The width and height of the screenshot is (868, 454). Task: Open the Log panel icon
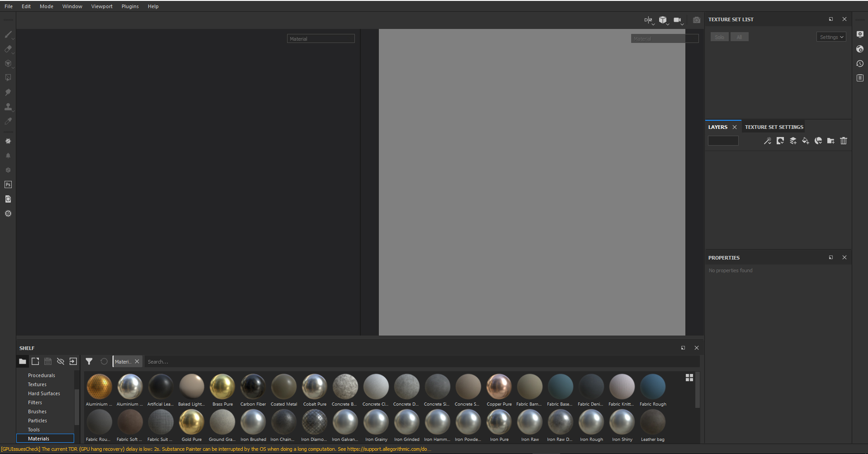[860, 78]
